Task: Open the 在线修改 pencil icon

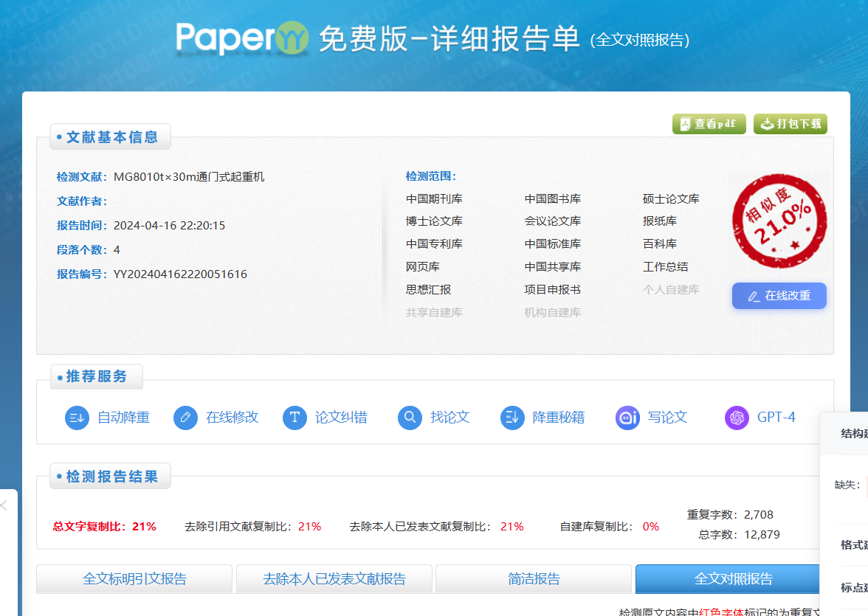Action: pyautogui.click(x=185, y=418)
